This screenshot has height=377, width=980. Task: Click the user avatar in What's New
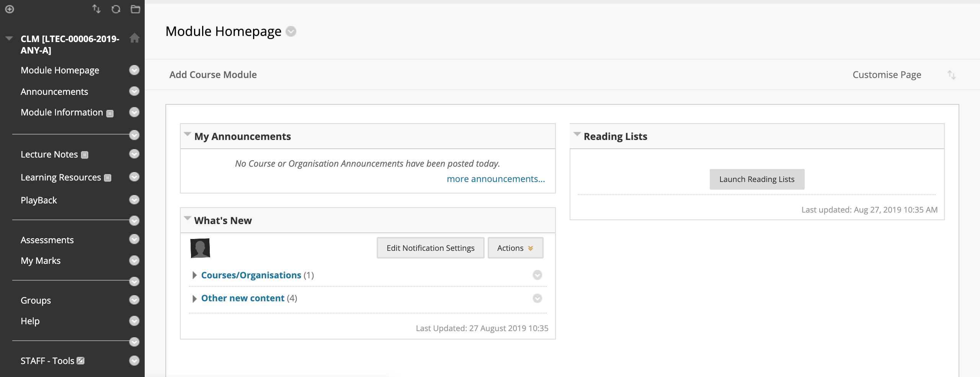(x=200, y=248)
